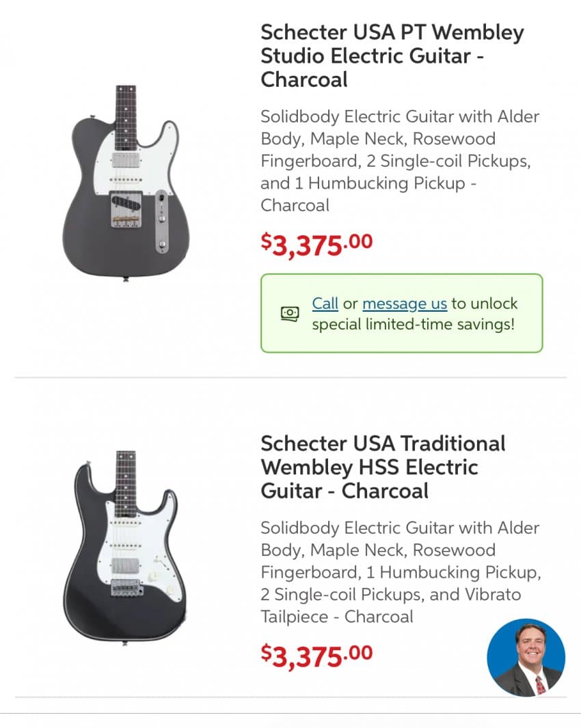Click the Traditional Wembley HSS description text
581x728 pixels.
tap(401, 572)
